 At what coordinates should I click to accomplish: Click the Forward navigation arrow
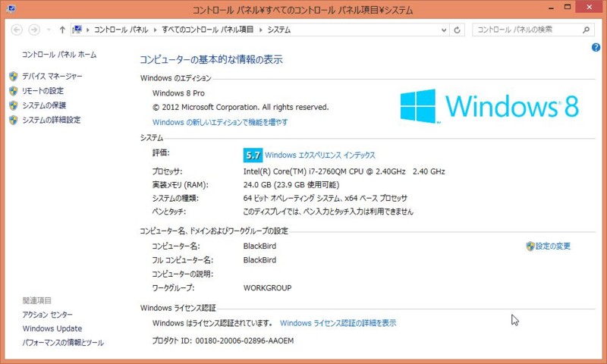34,30
